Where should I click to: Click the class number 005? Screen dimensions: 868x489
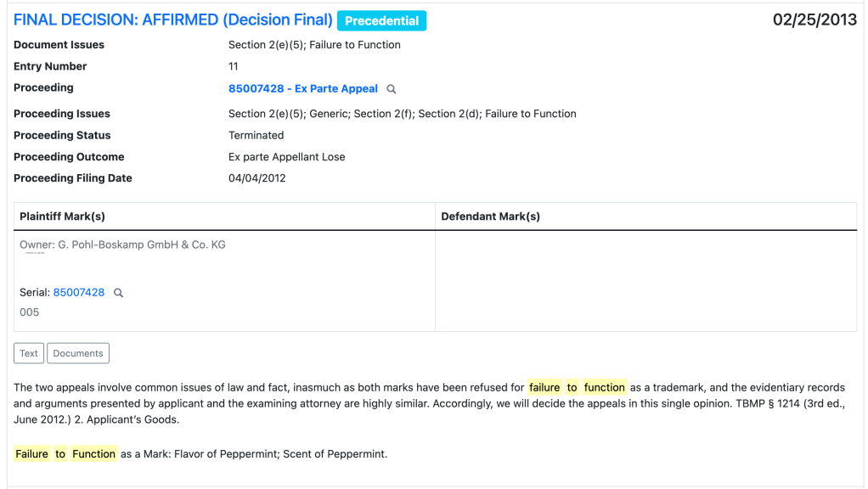pos(30,312)
